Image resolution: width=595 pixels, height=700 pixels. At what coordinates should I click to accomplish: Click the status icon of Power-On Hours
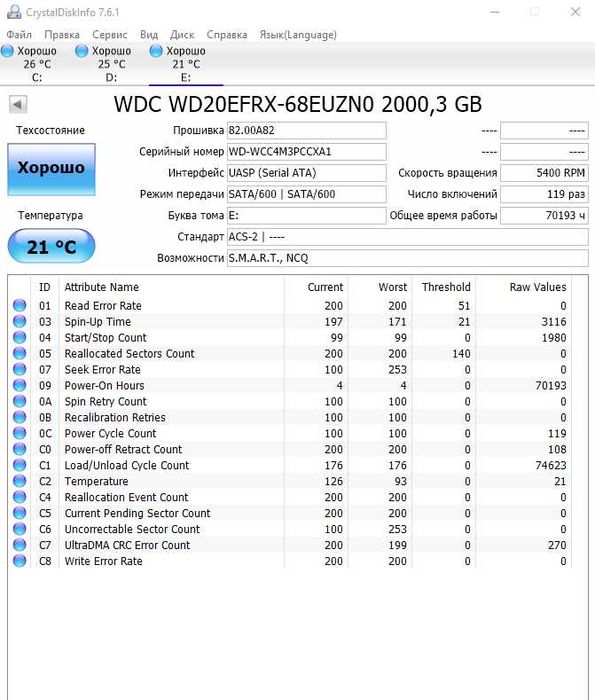click(20, 385)
